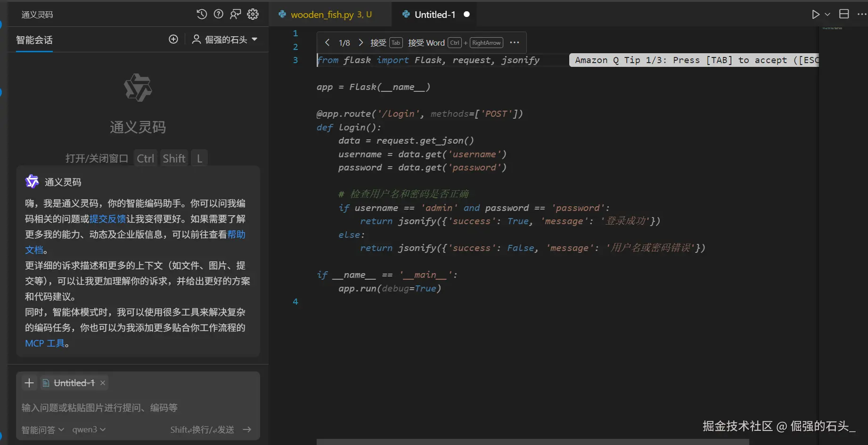Split the editor with the layout icon

(x=844, y=14)
